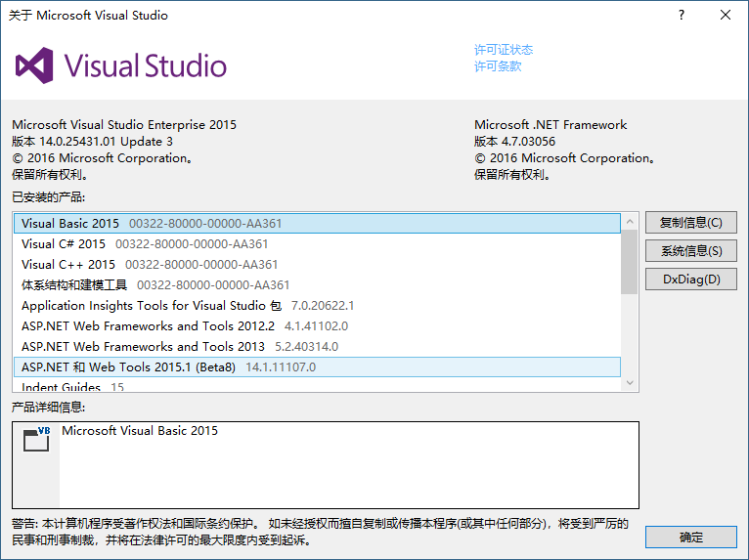This screenshot has width=749, height=560.
Task: Click .NET Framework version 4.7.03056 text
Action: (x=514, y=142)
